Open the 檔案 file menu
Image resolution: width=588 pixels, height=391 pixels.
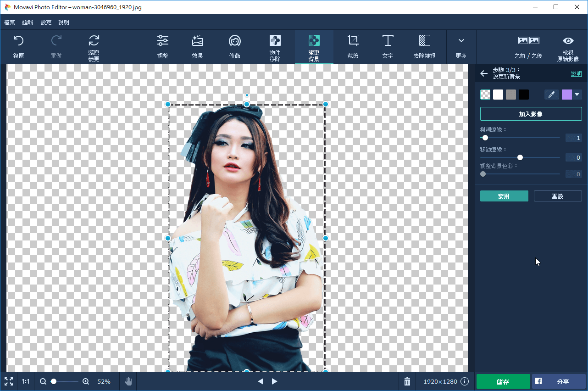click(x=10, y=22)
